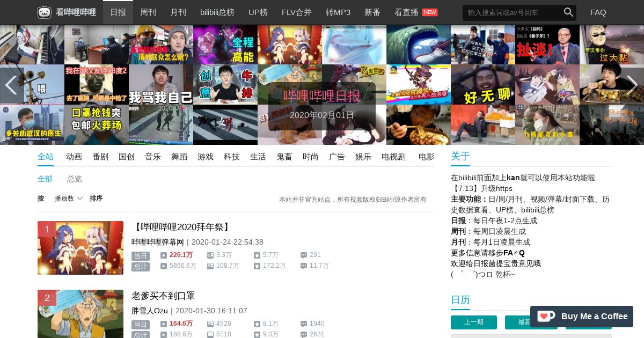Click danmaku icon in rank 1 总计 row
This screenshot has height=338, width=644.
point(210,266)
